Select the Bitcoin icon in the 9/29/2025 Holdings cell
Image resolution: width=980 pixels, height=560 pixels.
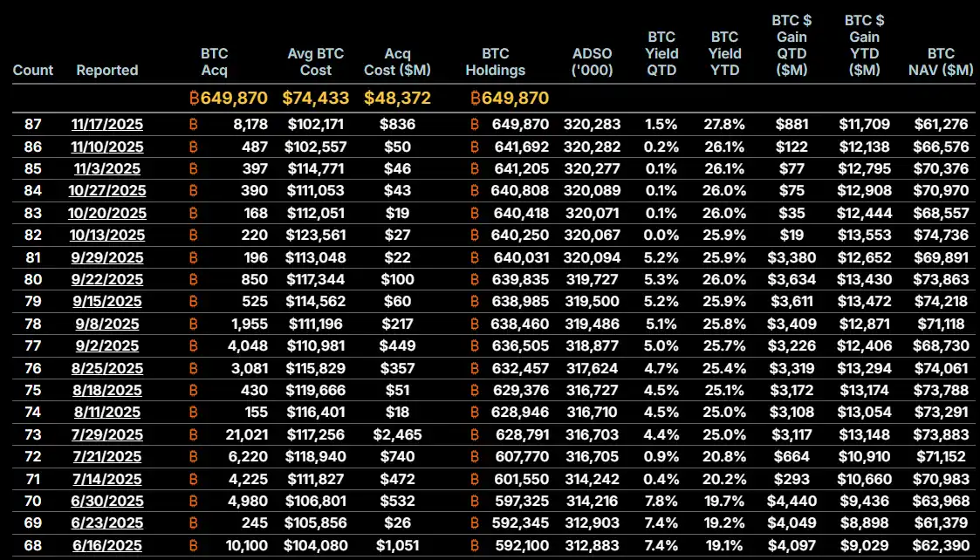474,257
